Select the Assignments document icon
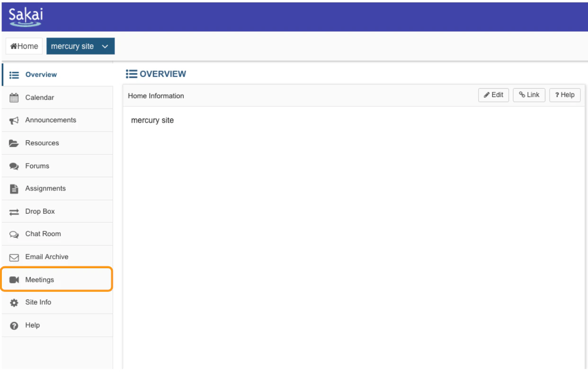The height and width of the screenshot is (372, 588). 14,188
